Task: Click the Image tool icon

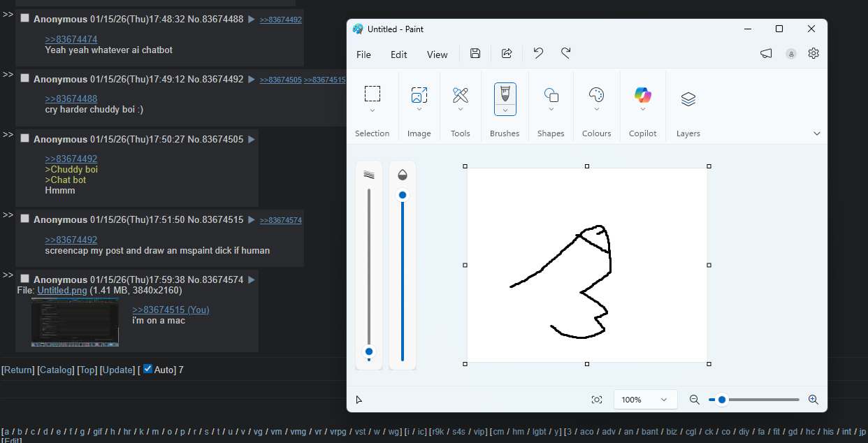Action: [419, 95]
